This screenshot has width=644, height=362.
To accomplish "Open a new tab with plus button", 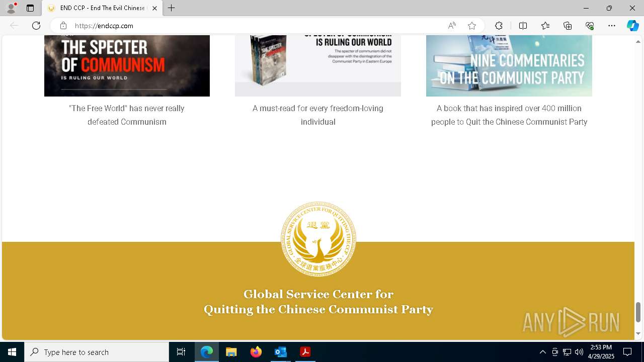I will pyautogui.click(x=172, y=8).
